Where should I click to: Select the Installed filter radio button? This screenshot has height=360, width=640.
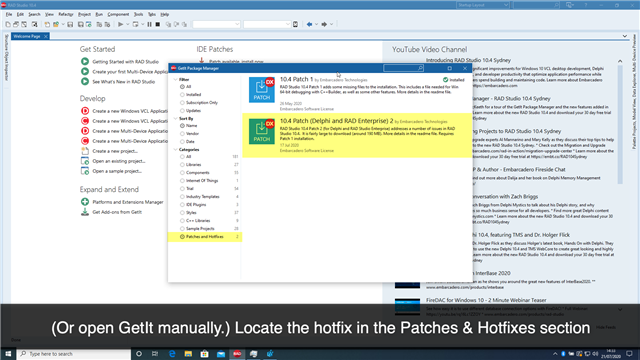point(182,95)
